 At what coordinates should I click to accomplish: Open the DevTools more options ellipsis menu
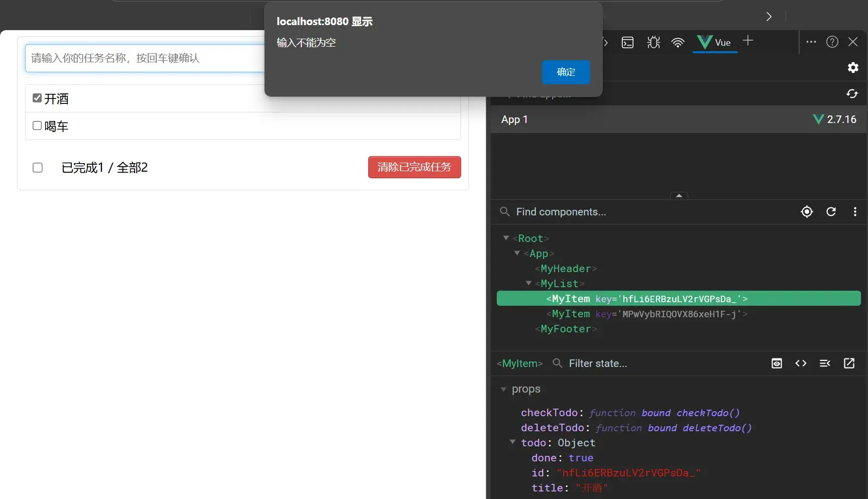click(x=811, y=42)
